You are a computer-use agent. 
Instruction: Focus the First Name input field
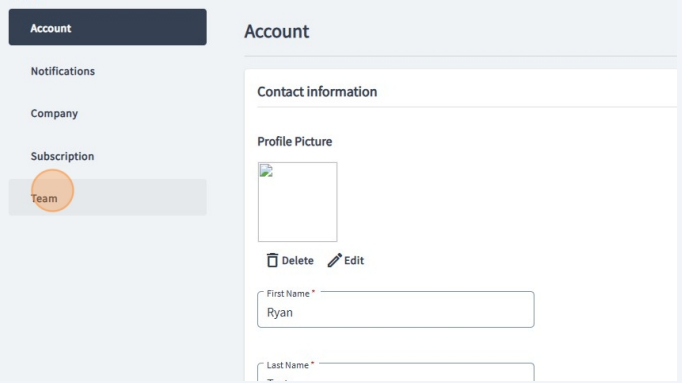[396, 310]
